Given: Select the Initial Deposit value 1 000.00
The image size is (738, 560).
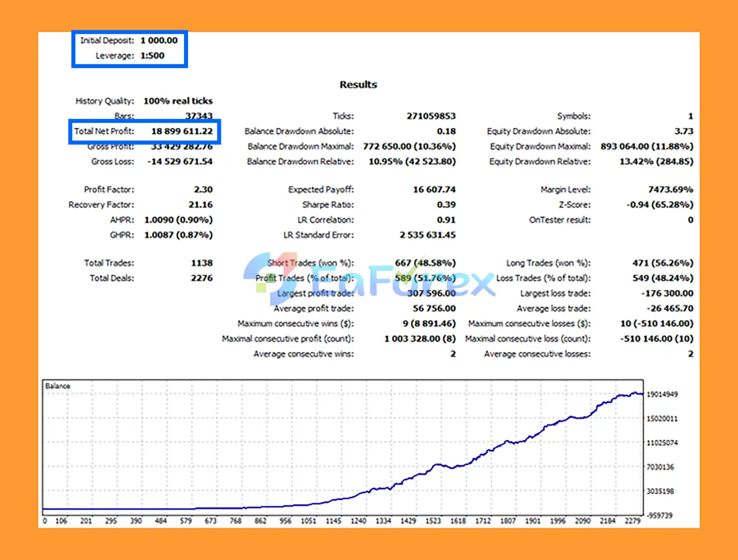Looking at the screenshot, I should [x=159, y=40].
